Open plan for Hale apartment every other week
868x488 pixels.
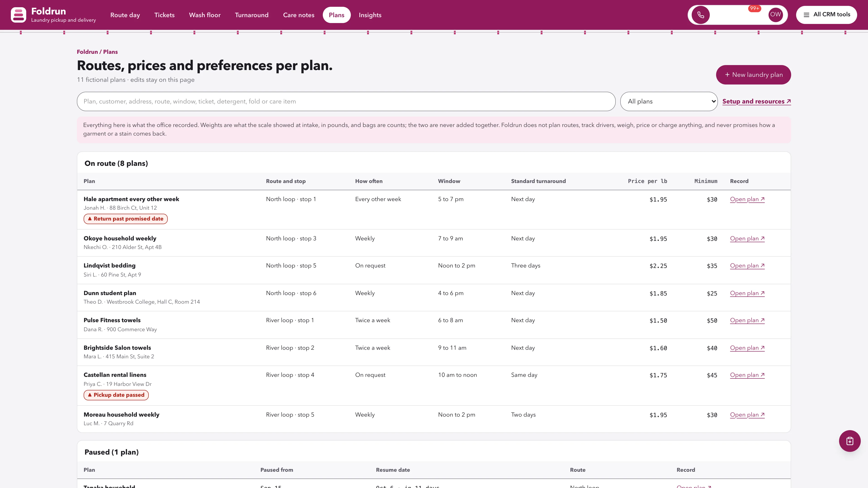click(x=747, y=199)
